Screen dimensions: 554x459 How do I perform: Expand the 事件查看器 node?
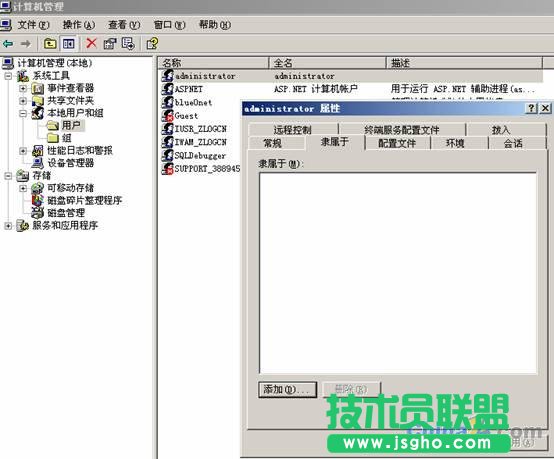pyautogui.click(x=23, y=88)
